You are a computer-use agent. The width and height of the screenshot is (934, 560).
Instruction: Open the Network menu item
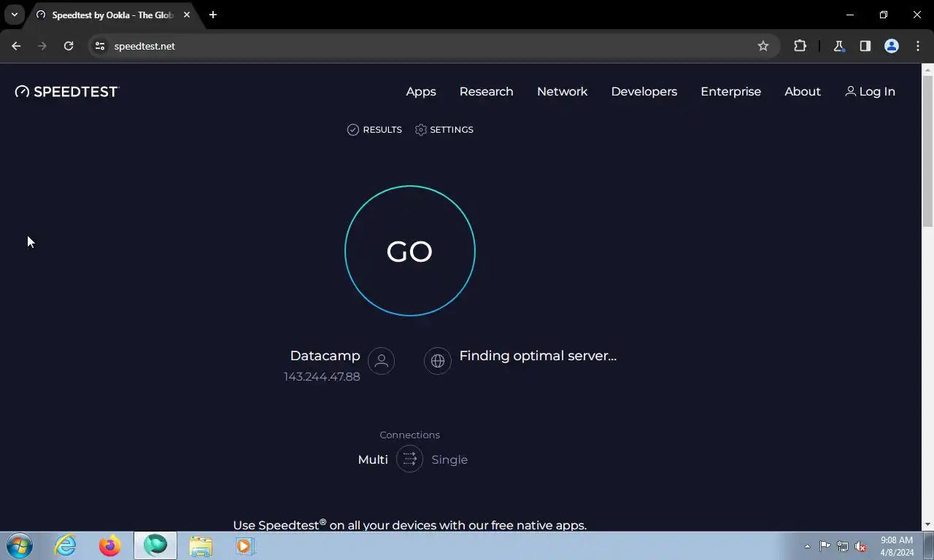[562, 91]
